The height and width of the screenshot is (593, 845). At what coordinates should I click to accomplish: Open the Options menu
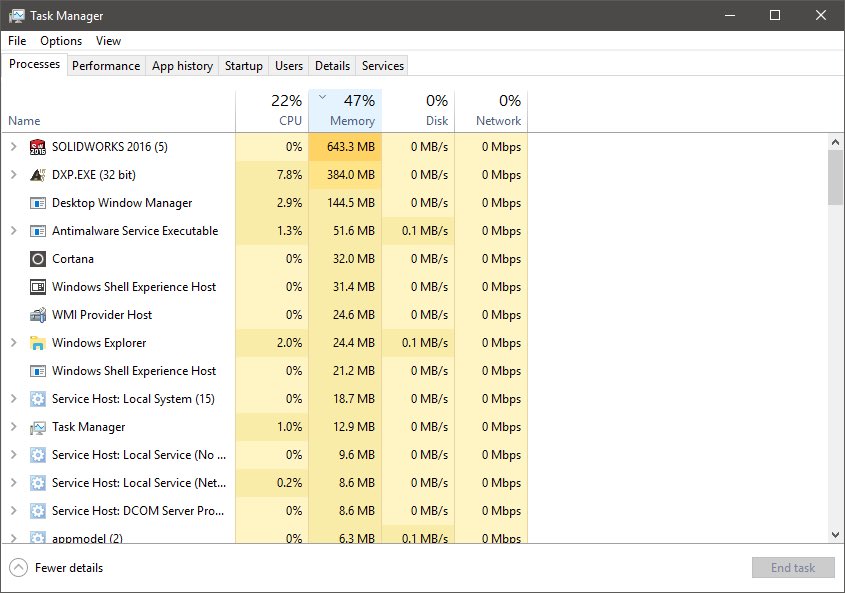click(61, 41)
